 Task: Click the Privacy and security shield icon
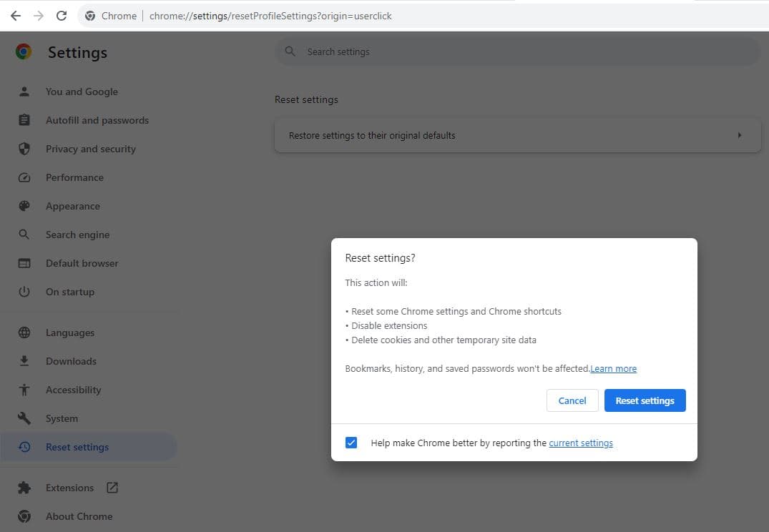point(24,149)
